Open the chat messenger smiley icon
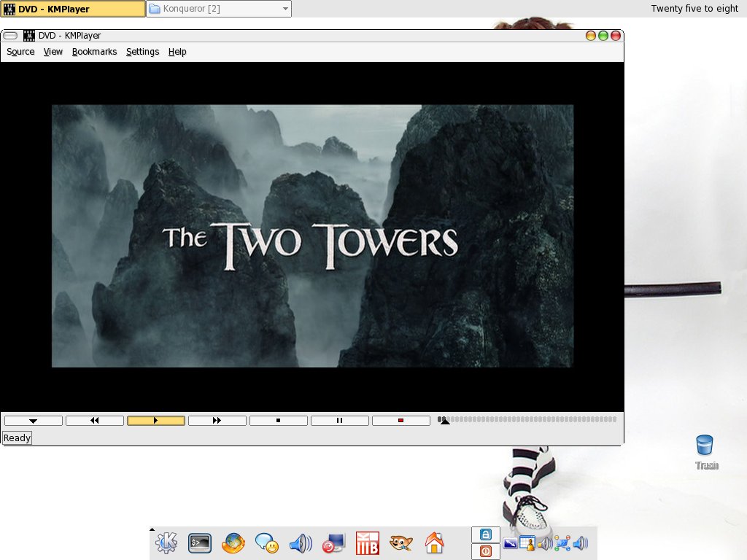Viewport: 747px width, 560px height. [x=267, y=542]
